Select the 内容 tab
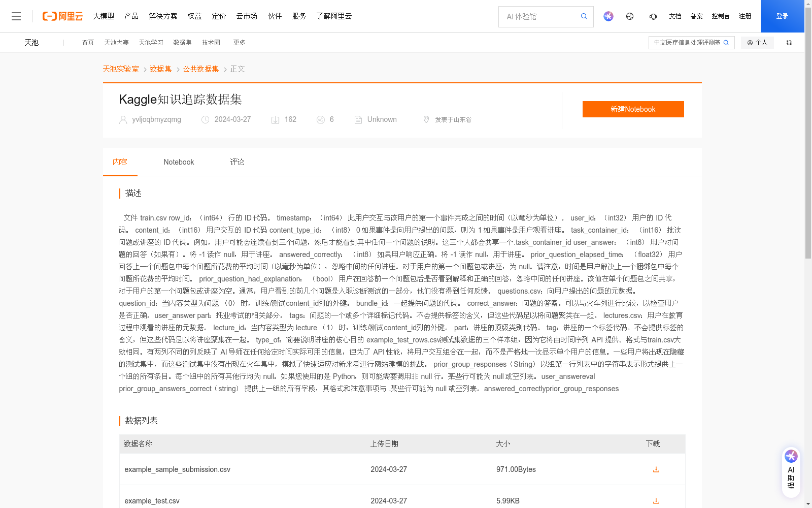The height and width of the screenshot is (508, 812). pyautogui.click(x=120, y=162)
